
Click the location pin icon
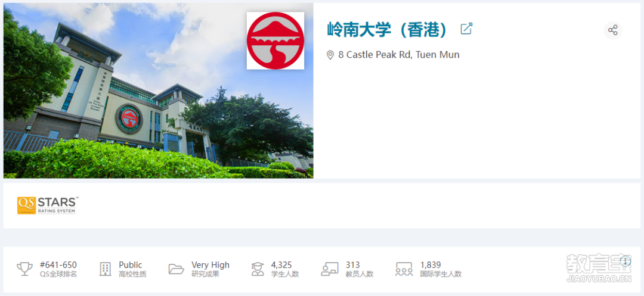point(330,55)
